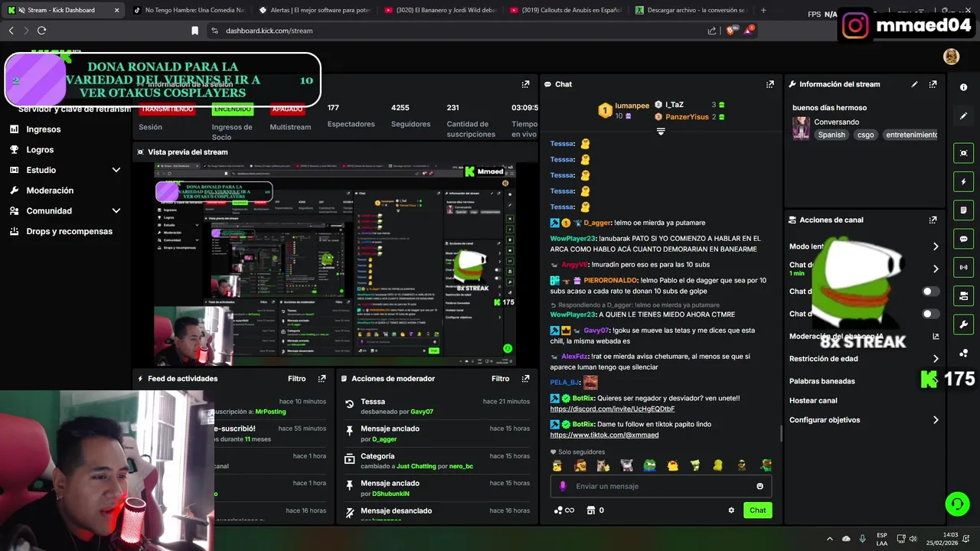Click the wrench icon in the right toolbar

(x=963, y=324)
